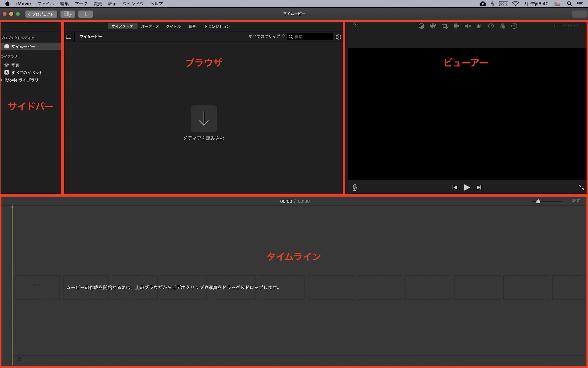This screenshot has height=368, width=588.
Task: Select the cropping tool icon
Action: click(445, 26)
